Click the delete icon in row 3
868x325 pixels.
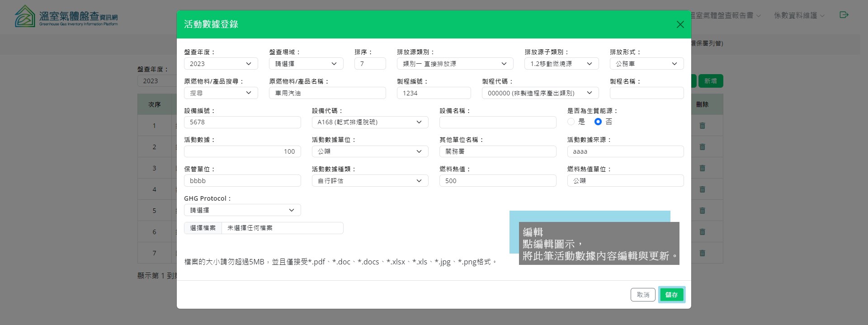tap(702, 168)
